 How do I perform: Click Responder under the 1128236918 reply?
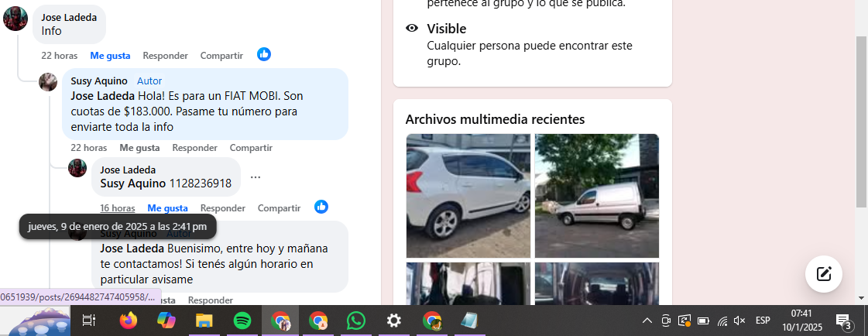222,208
